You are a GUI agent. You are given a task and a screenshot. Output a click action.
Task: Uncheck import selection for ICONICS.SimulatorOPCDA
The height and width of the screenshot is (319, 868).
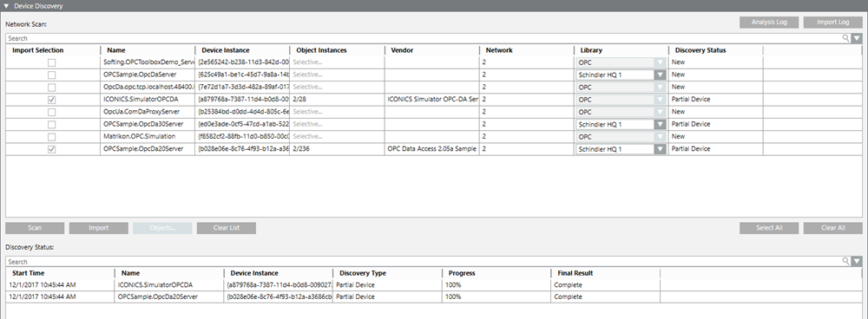pos(51,100)
